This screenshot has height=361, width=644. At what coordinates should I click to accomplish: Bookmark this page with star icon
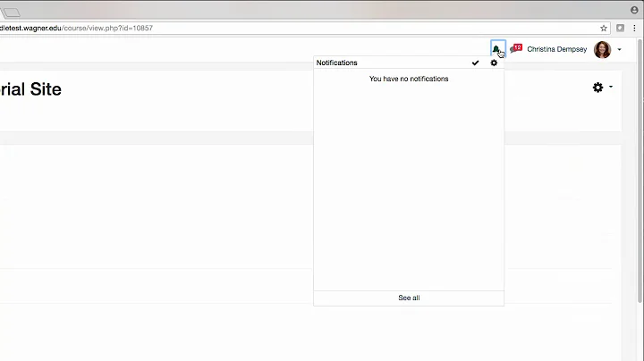(x=604, y=28)
